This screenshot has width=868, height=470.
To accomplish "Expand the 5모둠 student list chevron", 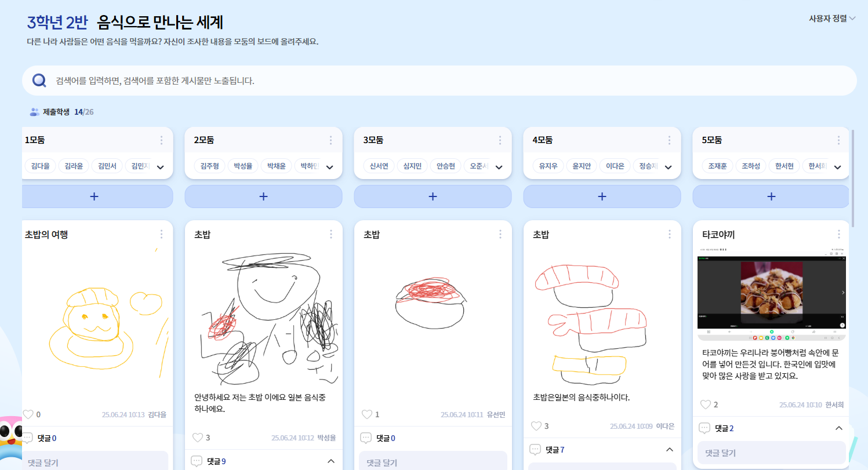I will 837,167.
